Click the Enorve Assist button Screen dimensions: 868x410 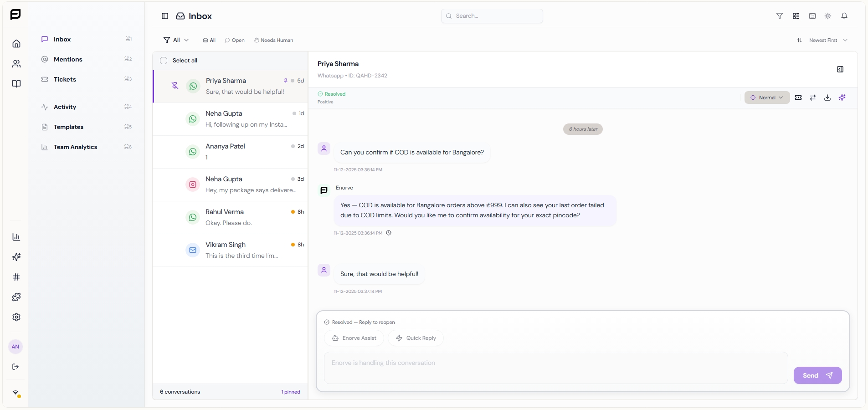pos(354,338)
